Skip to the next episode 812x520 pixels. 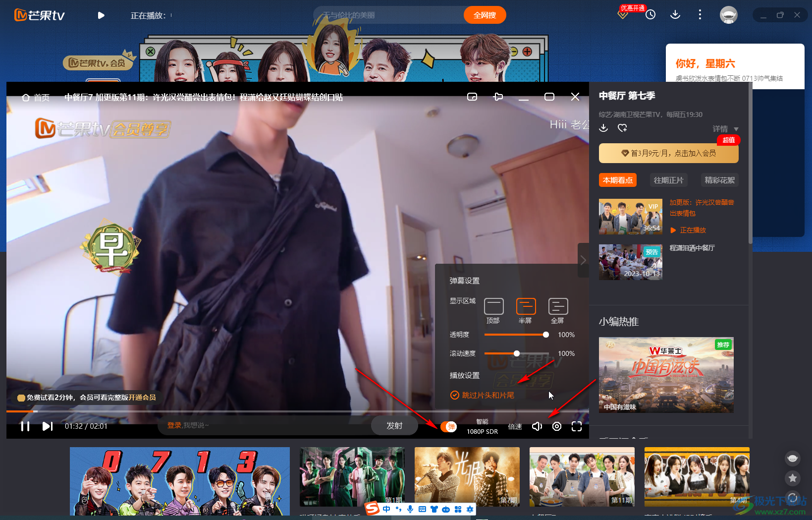[48, 426]
